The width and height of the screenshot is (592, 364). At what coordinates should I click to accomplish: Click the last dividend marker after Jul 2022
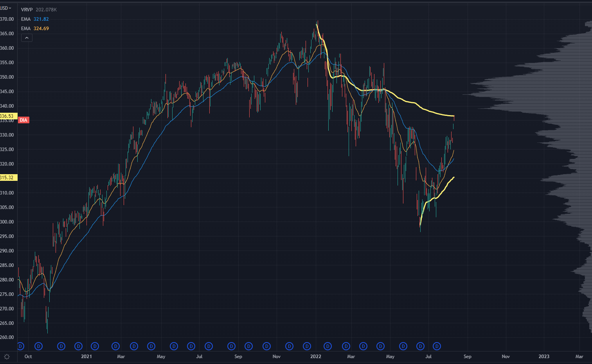pyautogui.click(x=437, y=346)
